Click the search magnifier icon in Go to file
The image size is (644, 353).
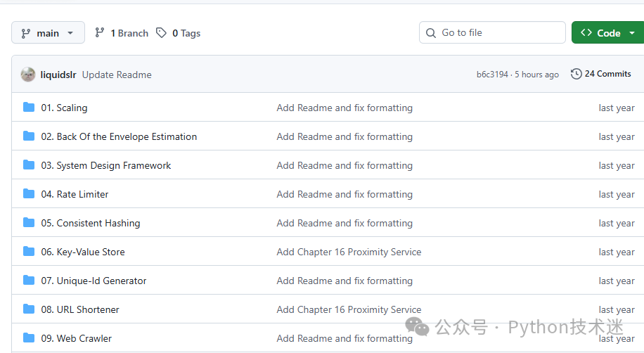[431, 33]
